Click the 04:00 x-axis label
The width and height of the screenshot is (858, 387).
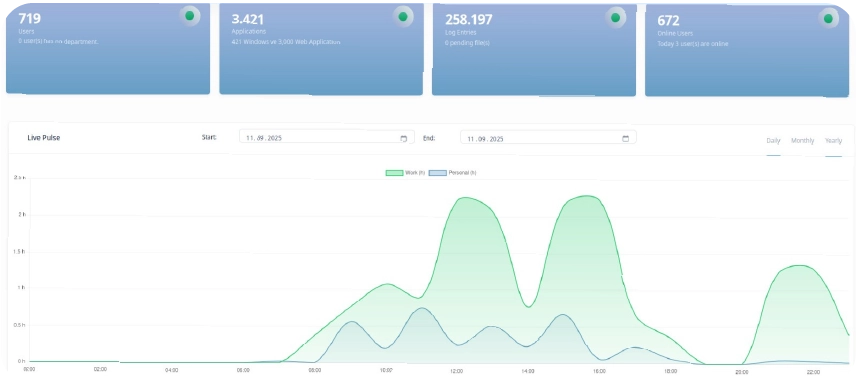(171, 371)
